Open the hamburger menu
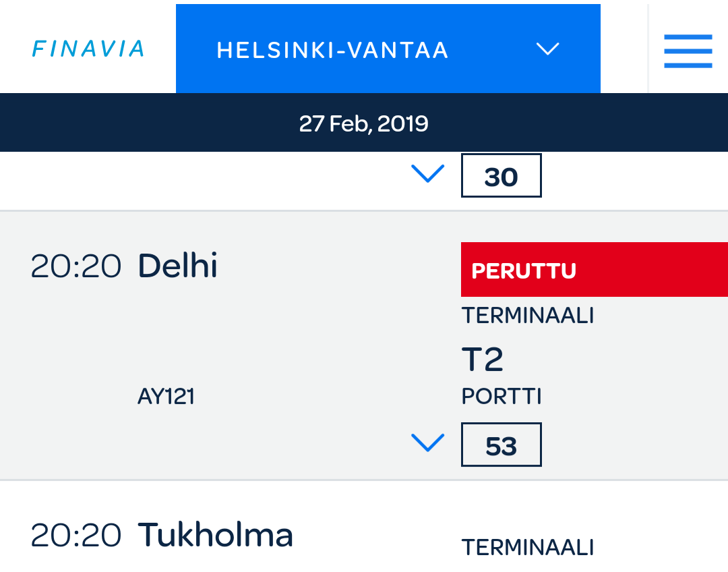This screenshot has height=572, width=728. (x=688, y=51)
